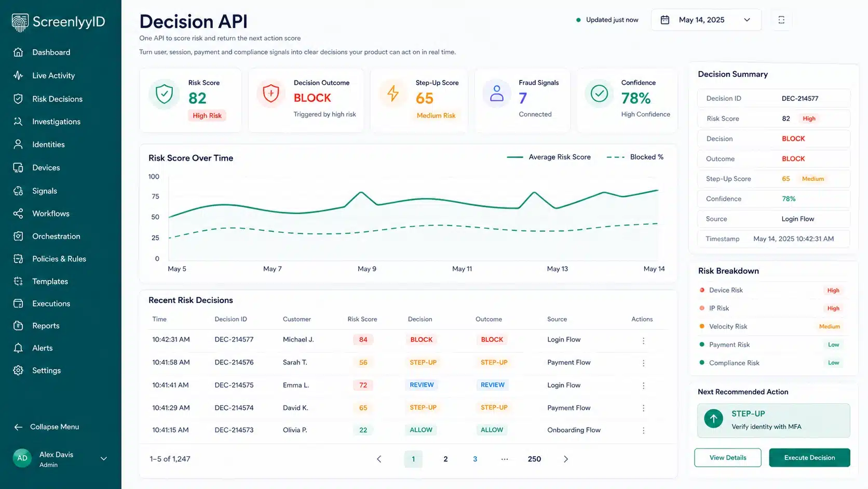The image size is (868, 489).
Task: Click the Policies & Rules icon
Action: pyautogui.click(x=18, y=259)
